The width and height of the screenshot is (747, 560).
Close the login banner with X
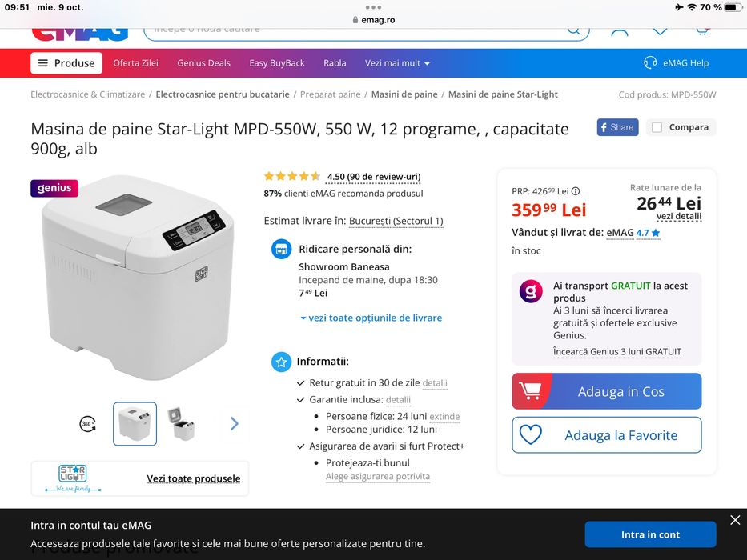(x=735, y=520)
